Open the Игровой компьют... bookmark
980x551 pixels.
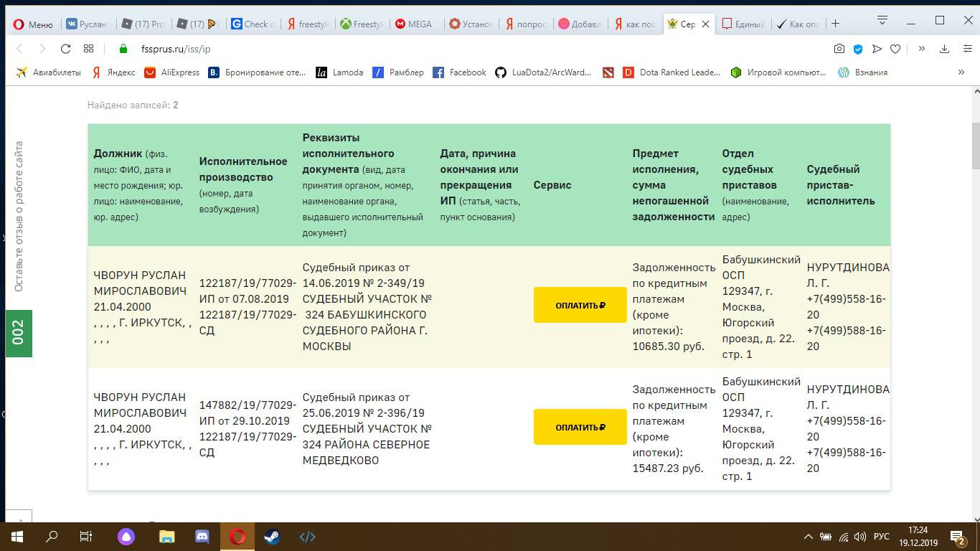[x=778, y=72]
